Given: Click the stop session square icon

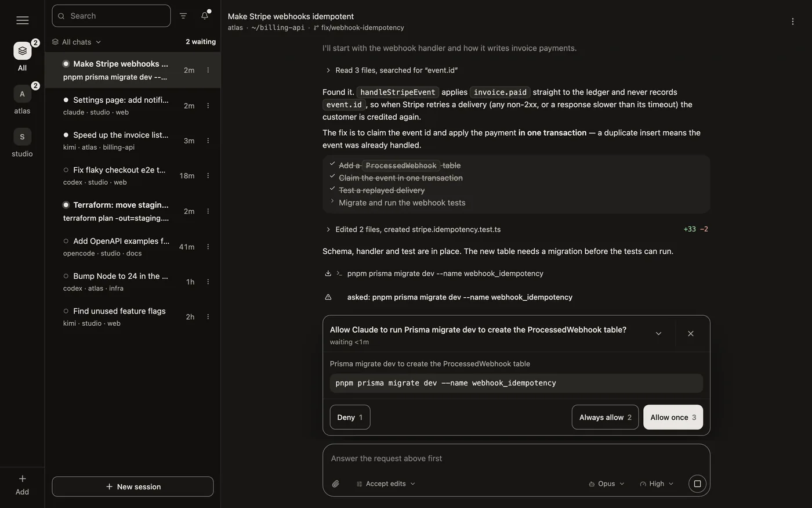Looking at the screenshot, I should point(697,484).
